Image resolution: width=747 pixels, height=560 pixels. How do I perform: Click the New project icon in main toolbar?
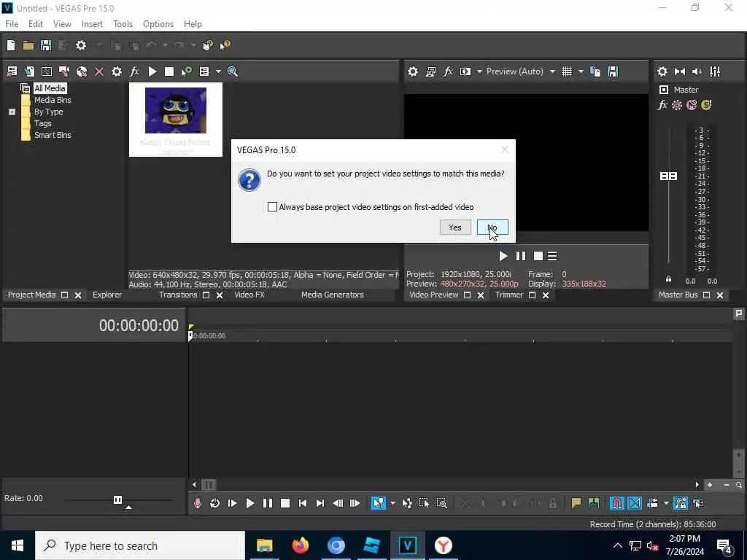(x=11, y=45)
